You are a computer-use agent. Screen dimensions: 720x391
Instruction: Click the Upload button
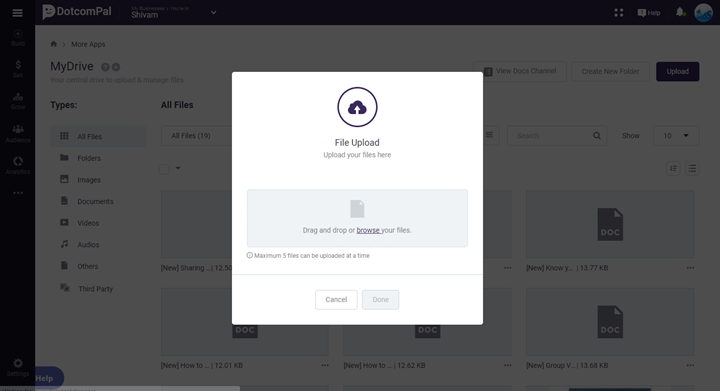(677, 72)
